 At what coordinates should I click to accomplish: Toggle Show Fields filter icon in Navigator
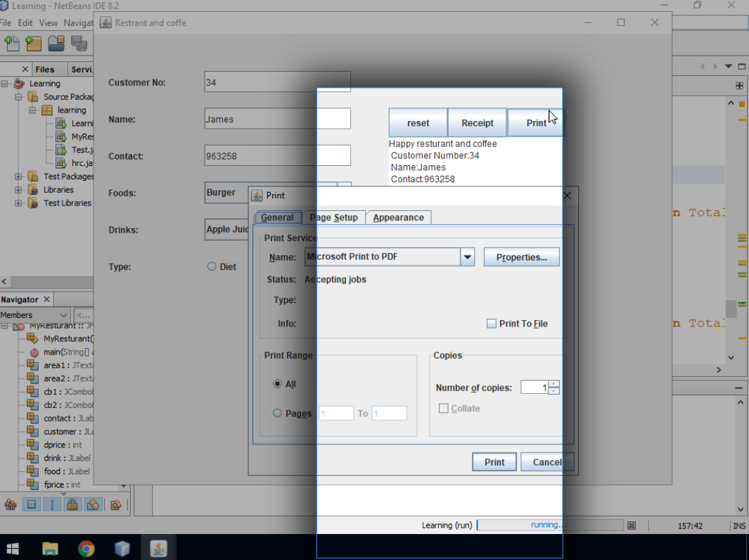(x=32, y=504)
